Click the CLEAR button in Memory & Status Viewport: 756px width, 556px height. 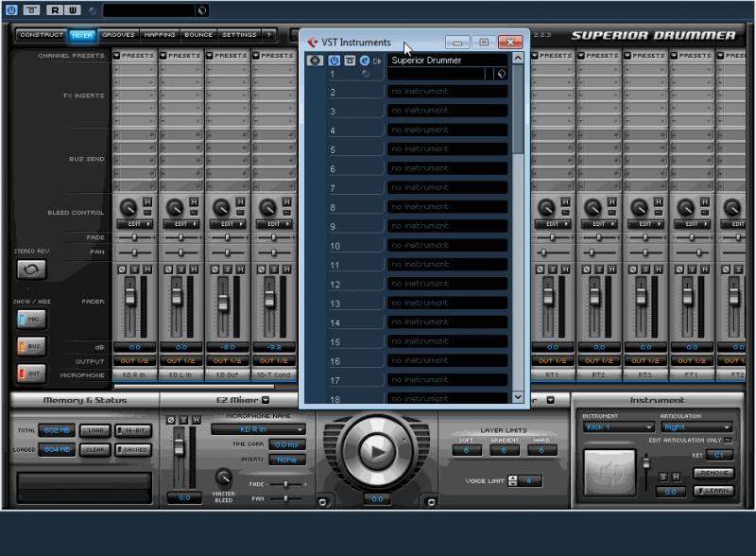click(x=95, y=450)
